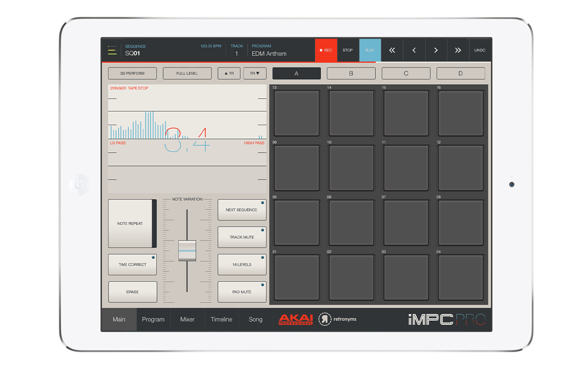588x368 pixels.
Task: Undo the last action
Action: 480,50
